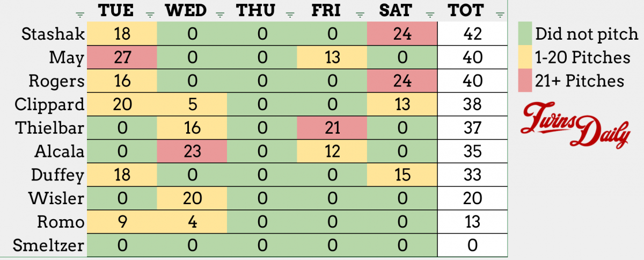The width and height of the screenshot is (644, 260).
Task: Open the filter icon for the player names column
Action: [80, 15]
